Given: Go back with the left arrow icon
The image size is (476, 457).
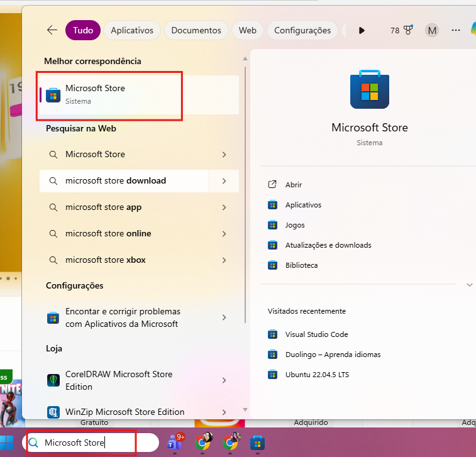Looking at the screenshot, I should pyautogui.click(x=52, y=30).
